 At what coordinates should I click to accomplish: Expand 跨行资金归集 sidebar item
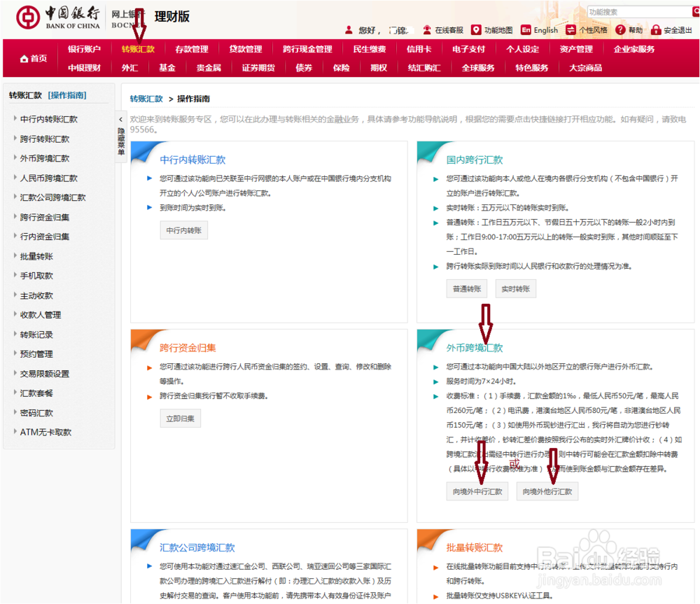tap(45, 218)
